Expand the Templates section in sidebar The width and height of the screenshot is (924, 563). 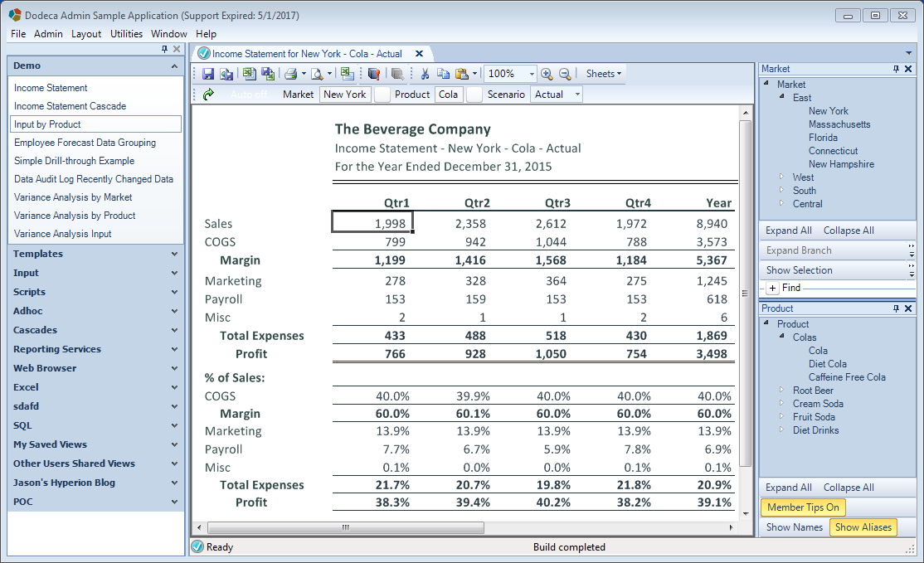pos(95,254)
